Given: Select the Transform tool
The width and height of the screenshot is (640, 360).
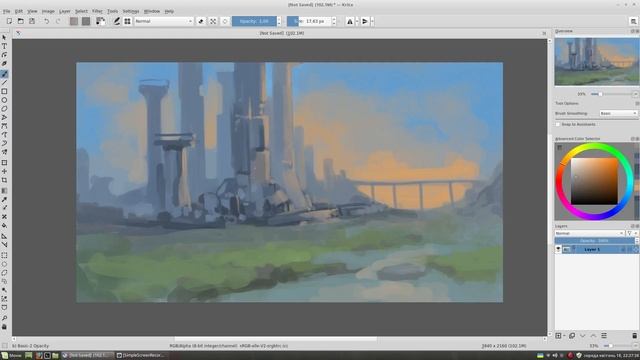Looking at the screenshot, I should click(x=4, y=162).
